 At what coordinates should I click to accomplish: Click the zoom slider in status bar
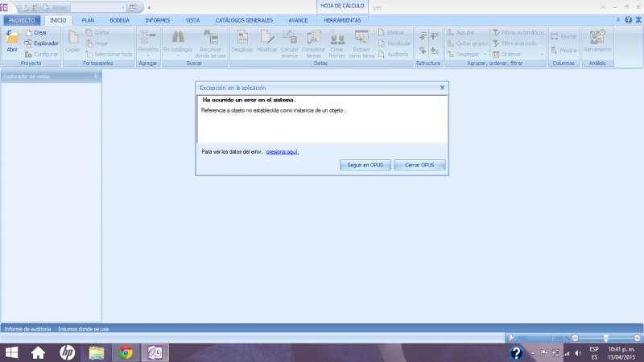tap(605, 337)
